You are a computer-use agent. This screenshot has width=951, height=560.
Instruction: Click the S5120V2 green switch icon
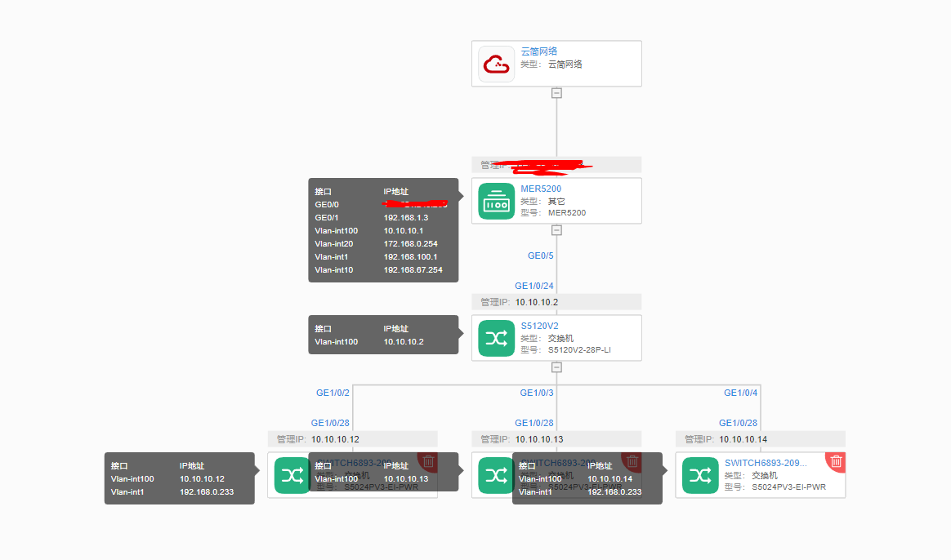(496, 338)
